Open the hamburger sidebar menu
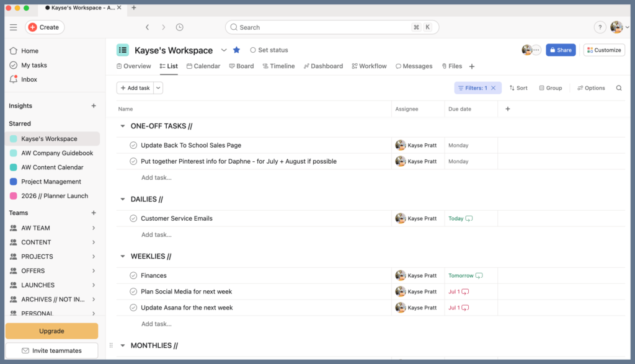 14,27
